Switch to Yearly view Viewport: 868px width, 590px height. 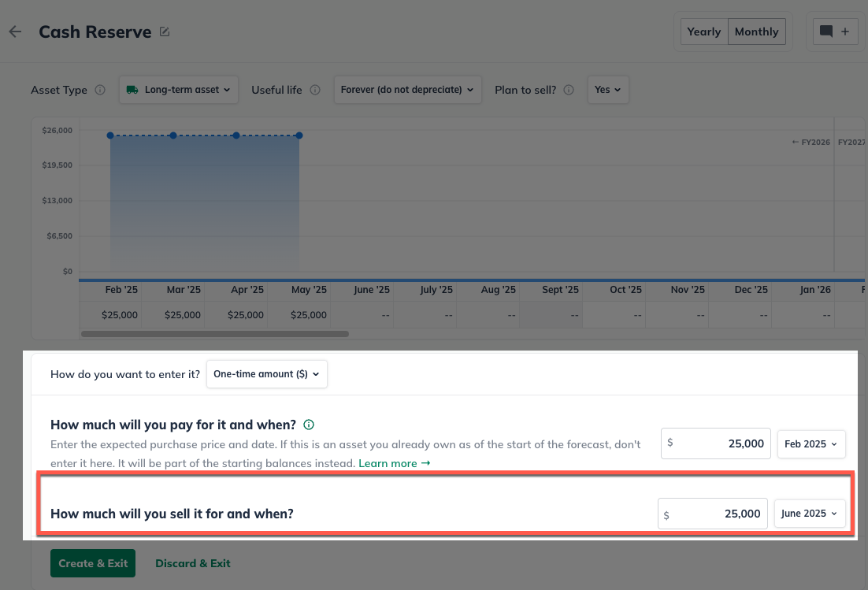click(x=703, y=32)
